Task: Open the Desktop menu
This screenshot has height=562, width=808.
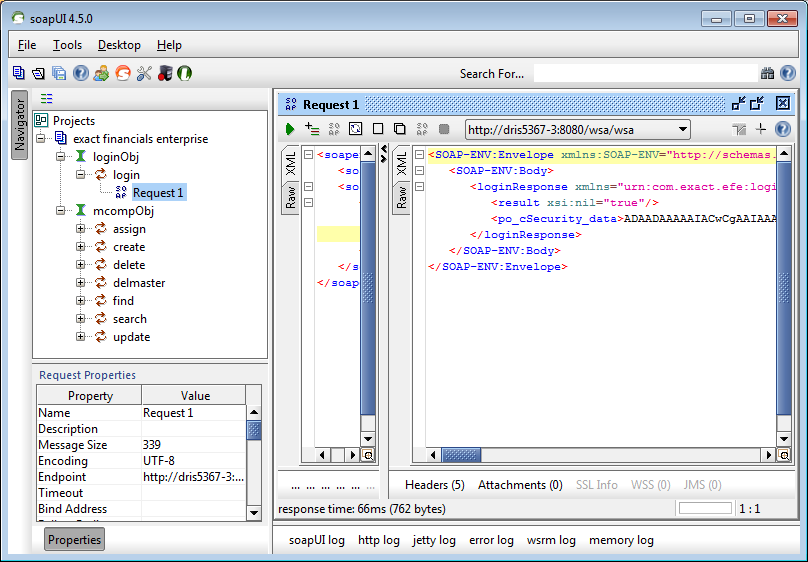Action: pos(119,45)
